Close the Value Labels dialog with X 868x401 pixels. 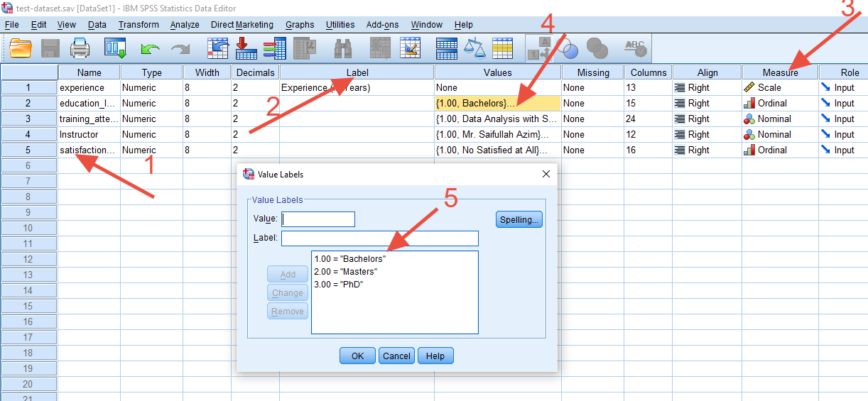[546, 174]
